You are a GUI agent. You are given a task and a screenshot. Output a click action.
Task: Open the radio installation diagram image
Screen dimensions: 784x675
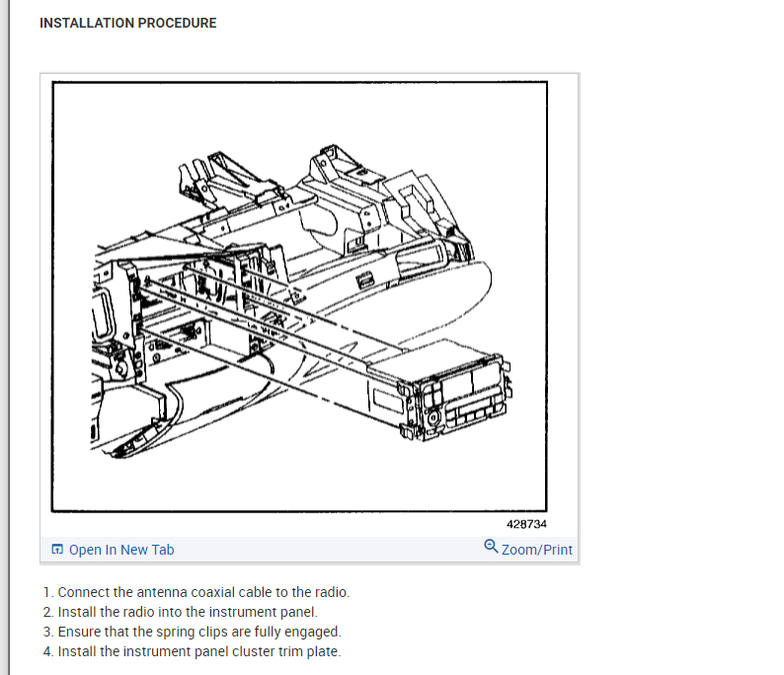[299, 297]
